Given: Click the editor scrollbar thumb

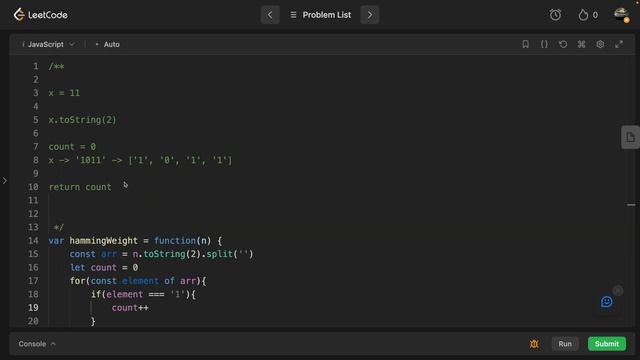Looking at the screenshot, I should coord(631,204).
